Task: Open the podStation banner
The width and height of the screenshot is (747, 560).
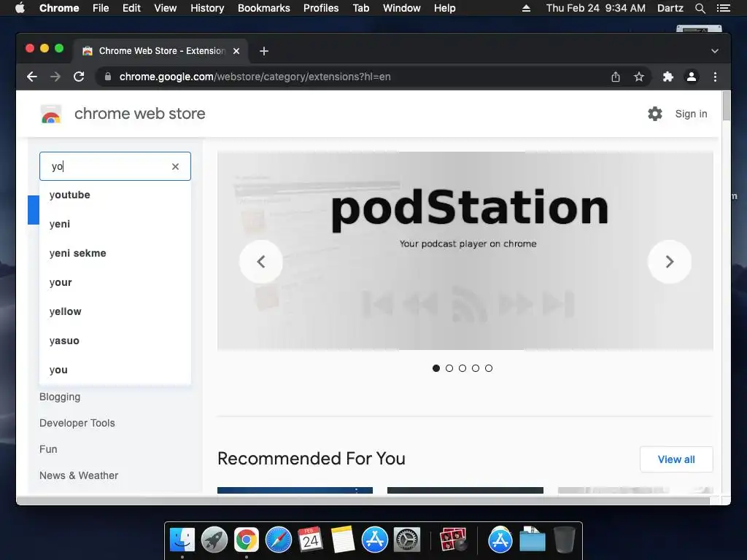Action: 465,251
